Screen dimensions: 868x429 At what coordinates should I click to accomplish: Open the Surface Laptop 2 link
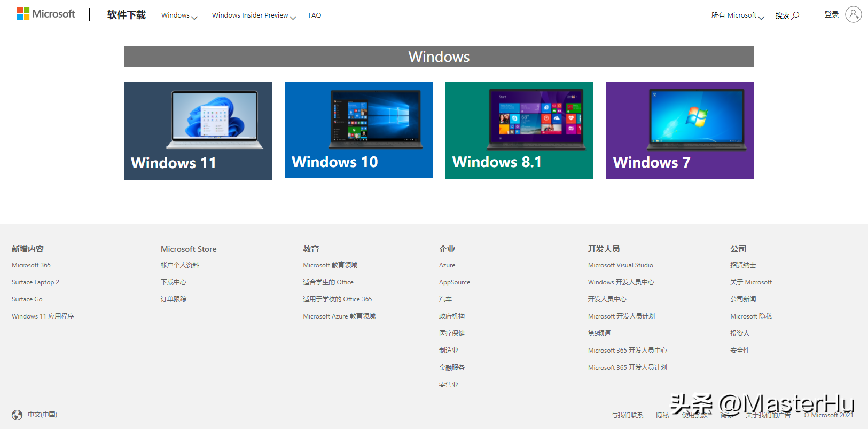pos(35,282)
